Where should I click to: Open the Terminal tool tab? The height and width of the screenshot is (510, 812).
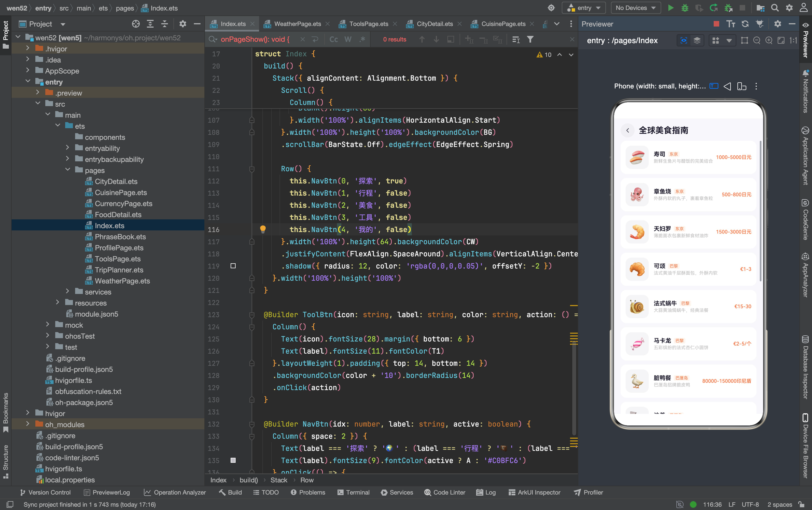[353, 493]
